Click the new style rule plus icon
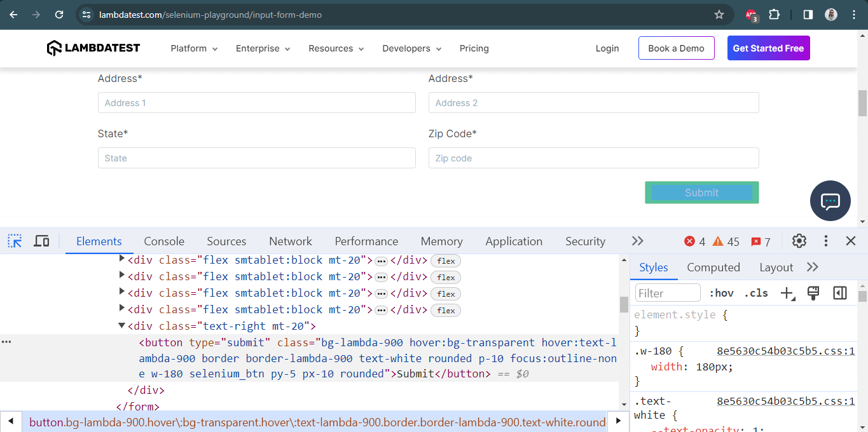 pyautogui.click(x=787, y=293)
